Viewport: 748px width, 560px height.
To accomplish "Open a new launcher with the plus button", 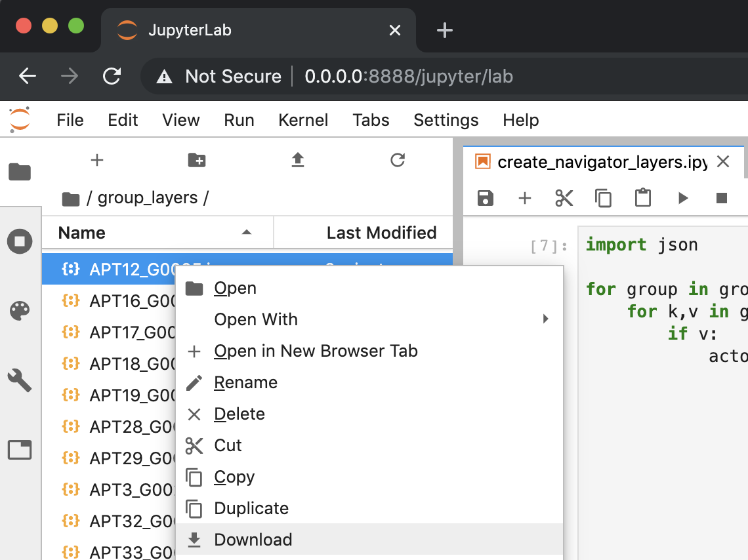I will pyautogui.click(x=96, y=159).
